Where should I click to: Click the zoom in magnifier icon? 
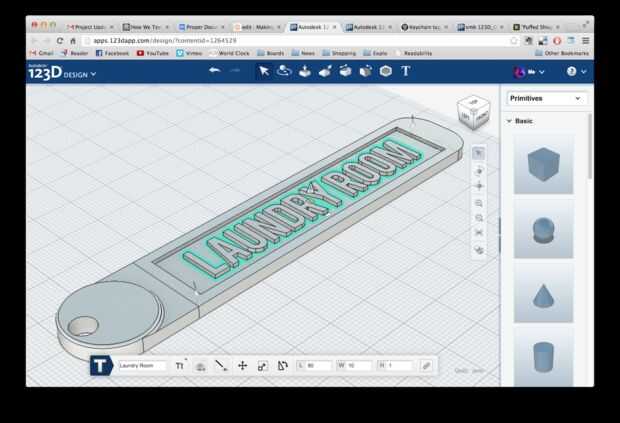point(479,202)
